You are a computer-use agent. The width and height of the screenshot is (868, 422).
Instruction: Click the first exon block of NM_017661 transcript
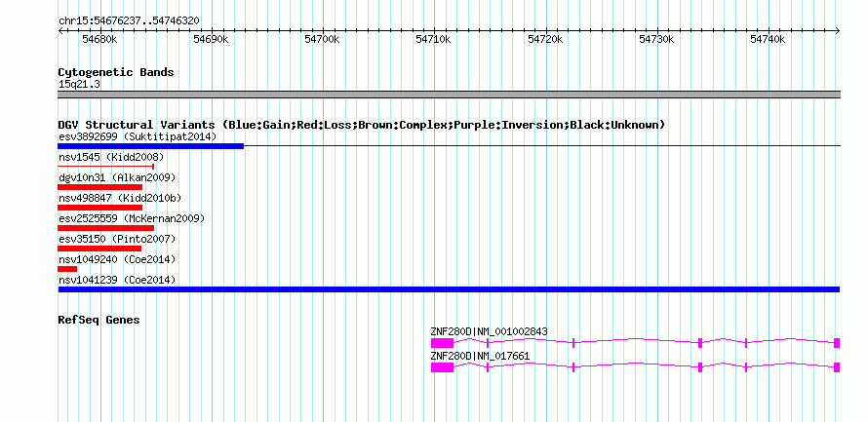coord(443,367)
